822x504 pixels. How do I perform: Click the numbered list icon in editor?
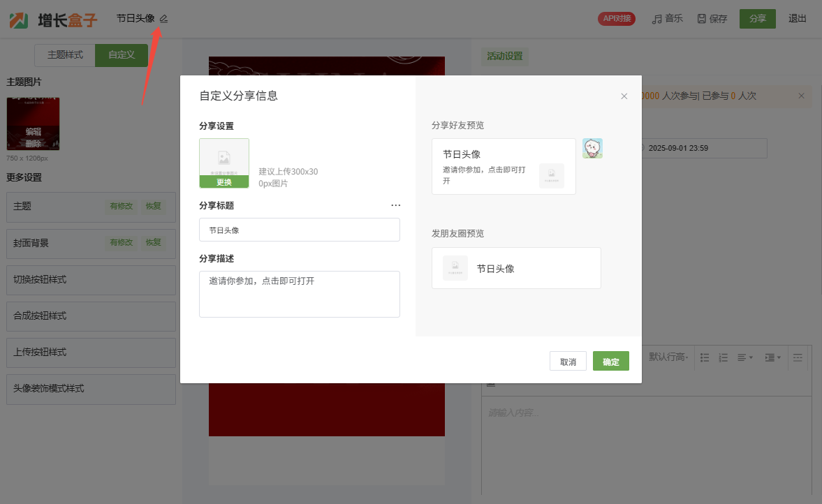pyautogui.click(x=724, y=357)
